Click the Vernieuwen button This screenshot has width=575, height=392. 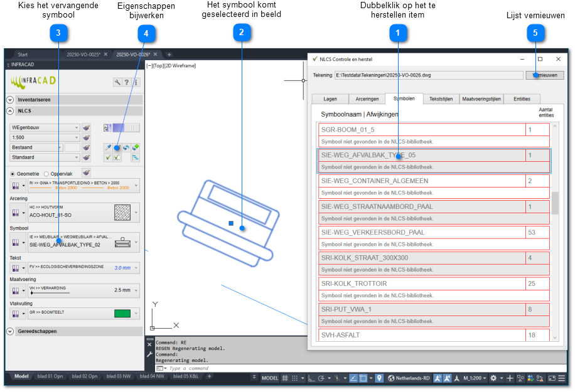(544, 75)
